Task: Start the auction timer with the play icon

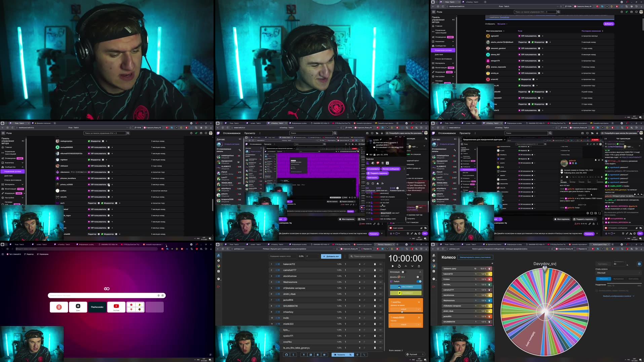Action: (393, 266)
